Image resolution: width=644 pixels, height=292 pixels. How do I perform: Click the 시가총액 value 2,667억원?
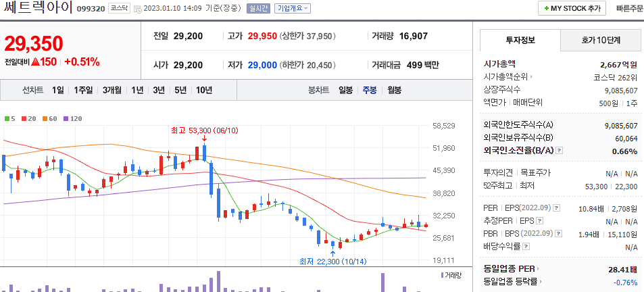point(618,64)
